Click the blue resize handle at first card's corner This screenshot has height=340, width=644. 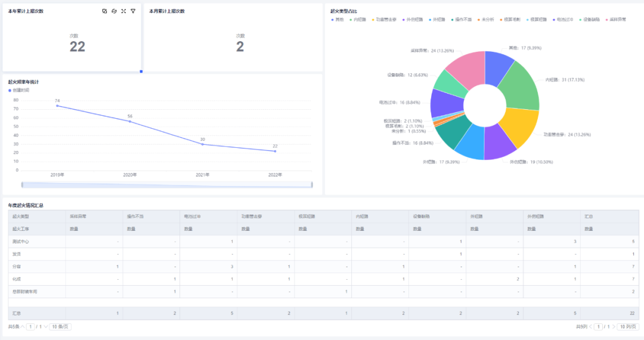click(141, 72)
